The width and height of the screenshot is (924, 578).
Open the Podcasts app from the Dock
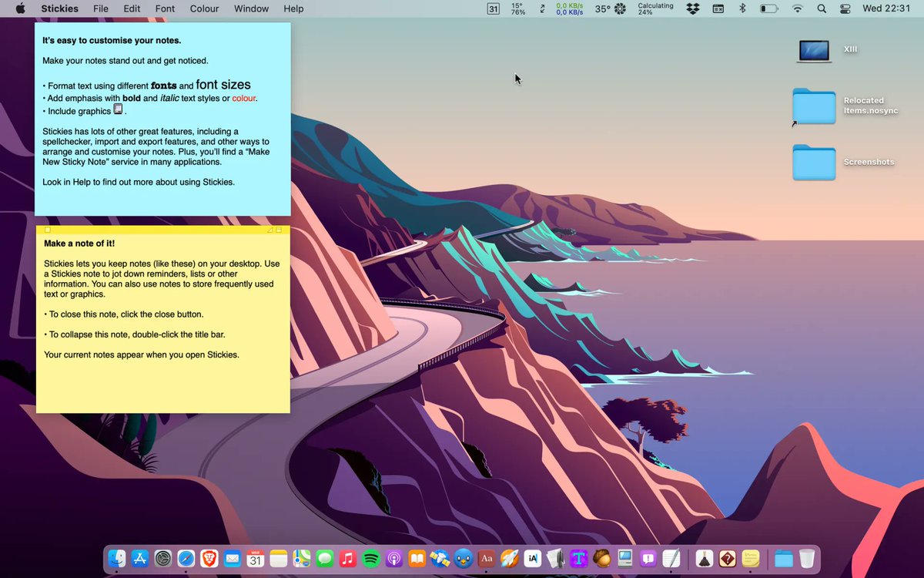point(393,558)
